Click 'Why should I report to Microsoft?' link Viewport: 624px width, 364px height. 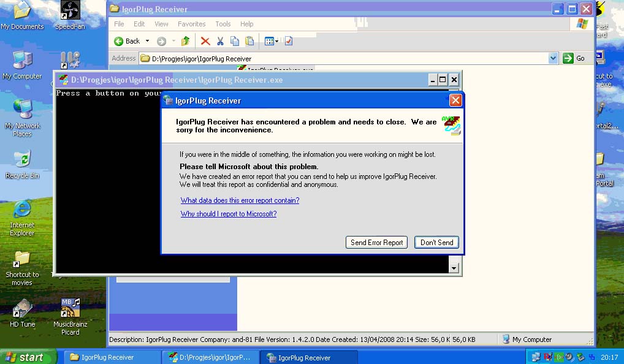pyautogui.click(x=228, y=214)
